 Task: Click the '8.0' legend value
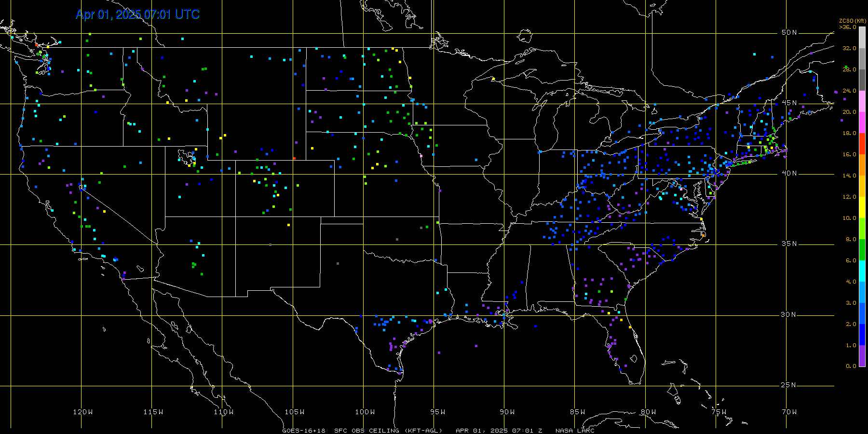pyautogui.click(x=851, y=239)
